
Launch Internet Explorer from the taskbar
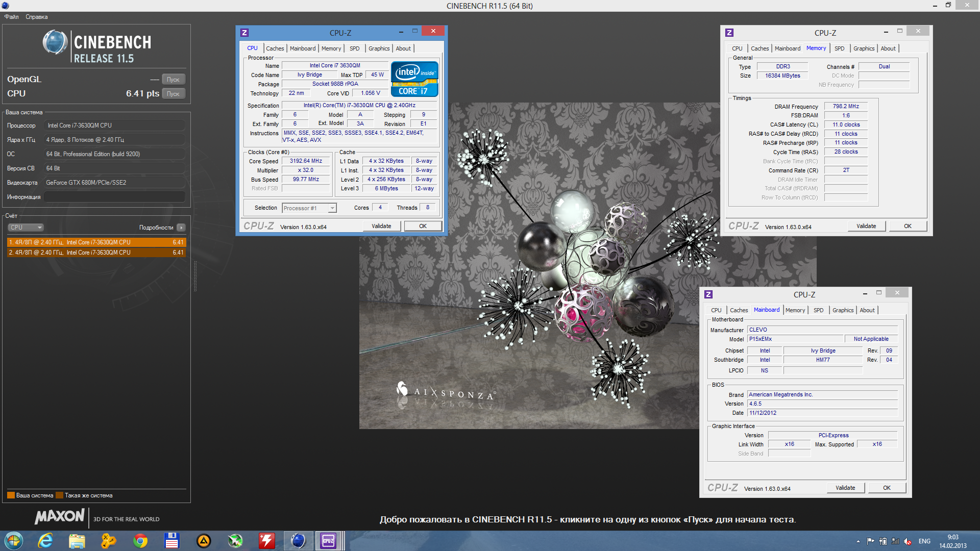(45, 541)
